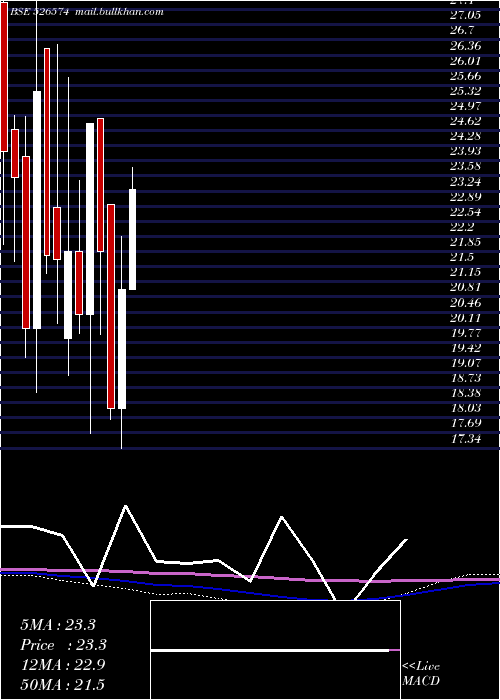Select the 25.32 price axis label
The height and width of the screenshot is (700, 500).
[x=466, y=91]
